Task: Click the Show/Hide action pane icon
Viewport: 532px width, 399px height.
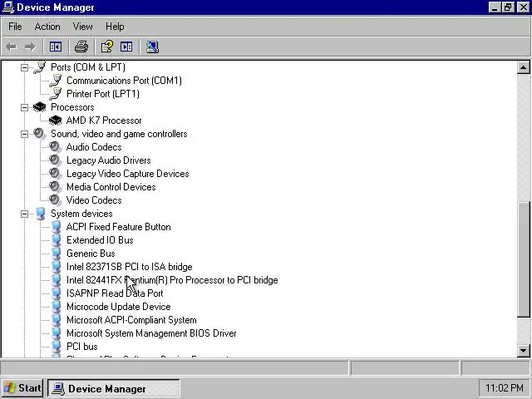Action: coord(126,47)
